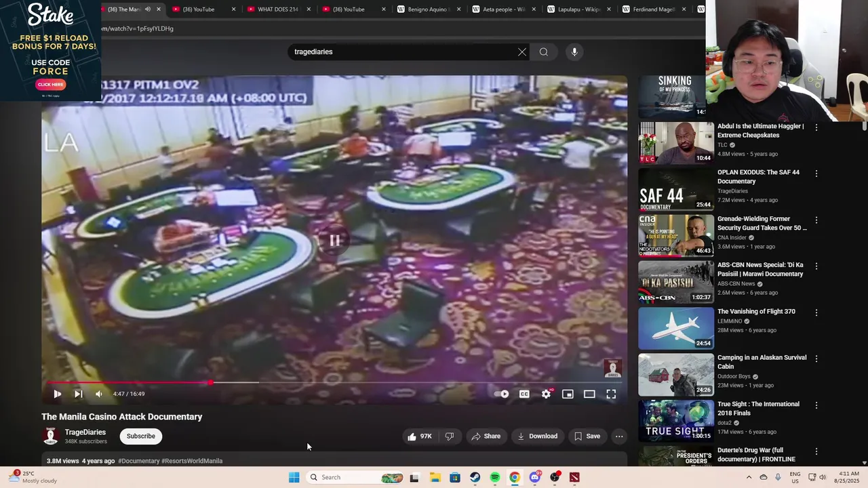Open options menu for Abdul Haggler video
The height and width of the screenshot is (488, 868).
pyautogui.click(x=816, y=127)
